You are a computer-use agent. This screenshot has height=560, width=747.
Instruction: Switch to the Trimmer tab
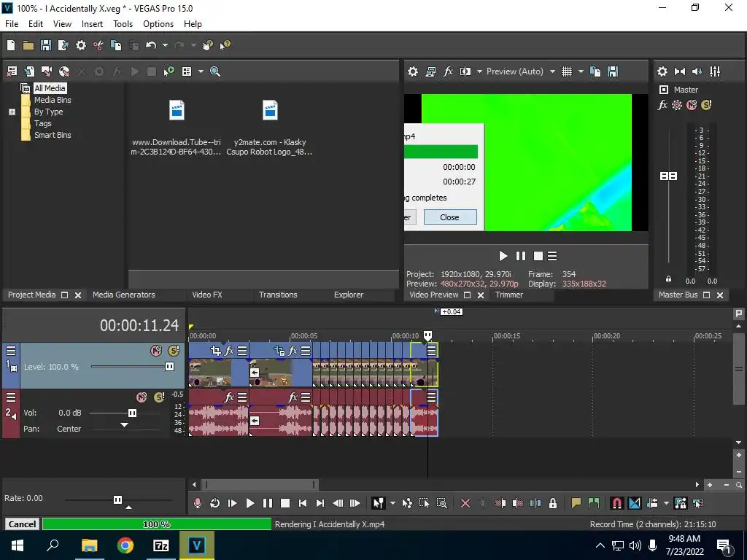pyautogui.click(x=508, y=295)
